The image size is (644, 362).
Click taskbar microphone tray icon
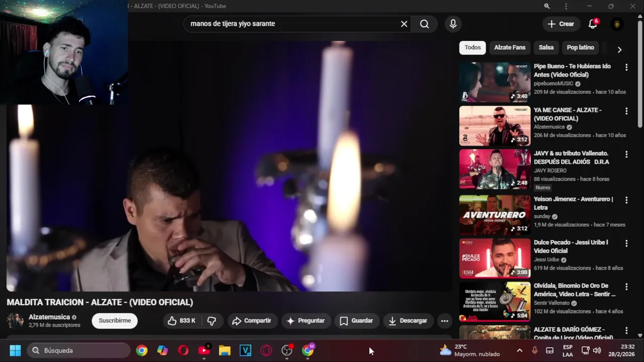pos(535,350)
